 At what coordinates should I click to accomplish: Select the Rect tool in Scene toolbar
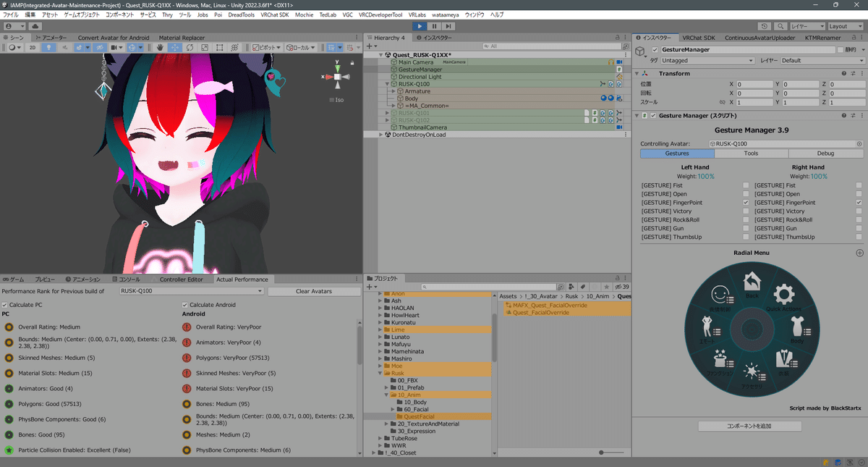tap(218, 47)
